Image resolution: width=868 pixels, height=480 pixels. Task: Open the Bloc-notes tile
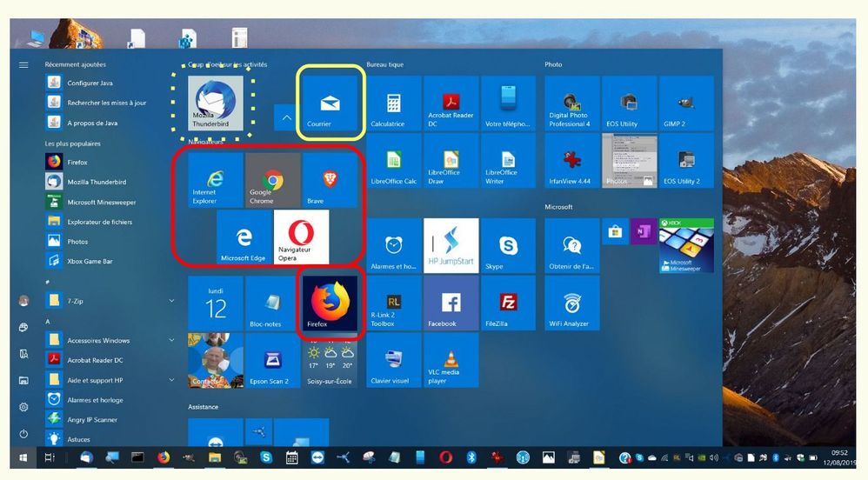(x=272, y=303)
